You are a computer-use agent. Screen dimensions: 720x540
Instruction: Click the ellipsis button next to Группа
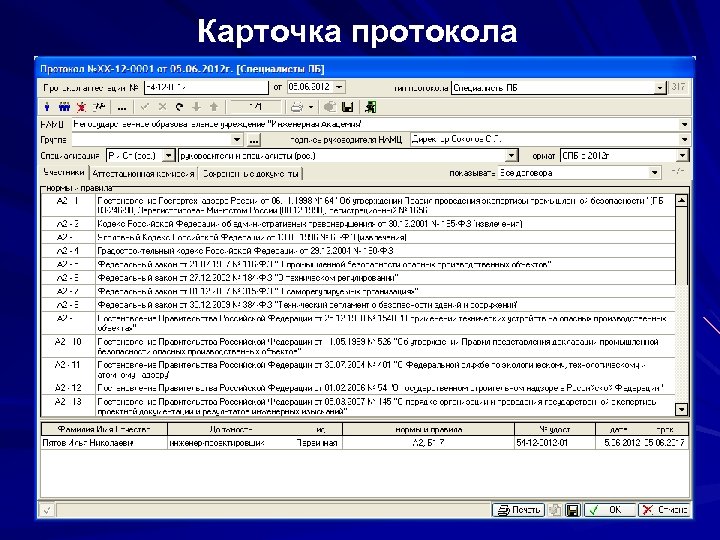point(254,140)
